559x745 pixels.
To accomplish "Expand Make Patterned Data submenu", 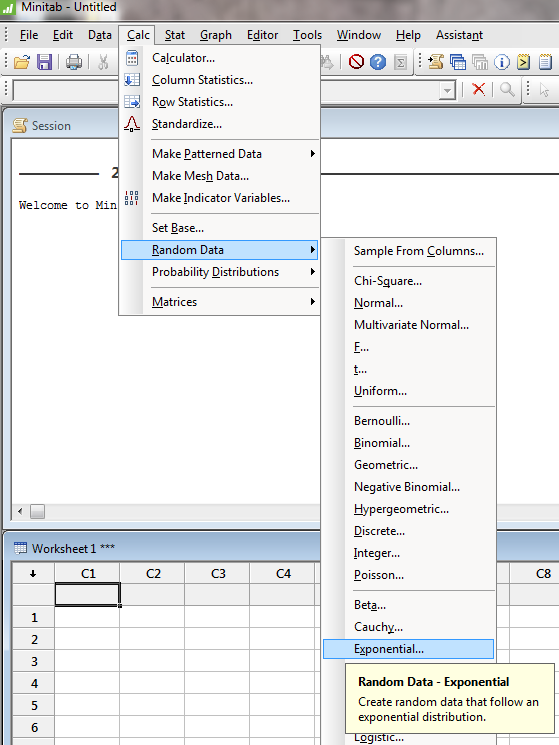I will tap(313, 153).
